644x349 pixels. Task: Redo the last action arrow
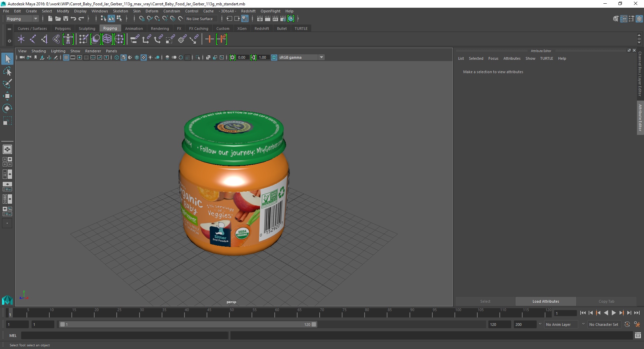point(81,19)
